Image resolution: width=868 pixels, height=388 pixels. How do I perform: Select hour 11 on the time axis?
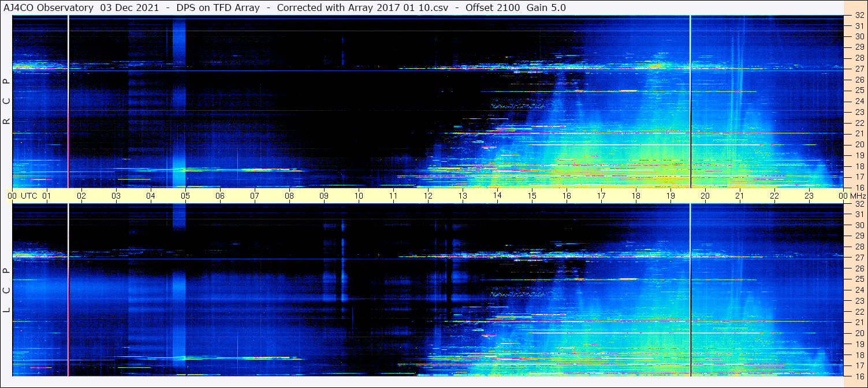[x=393, y=196]
